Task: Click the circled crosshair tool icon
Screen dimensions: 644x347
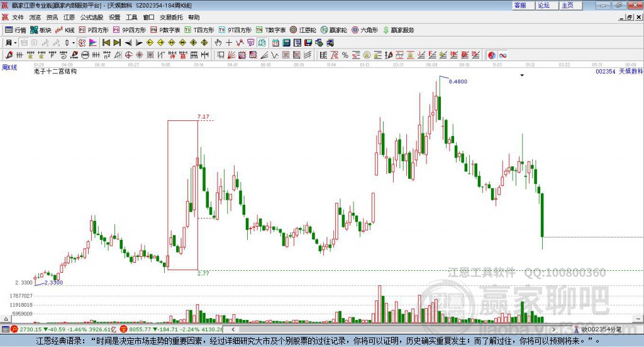Action: point(128,55)
